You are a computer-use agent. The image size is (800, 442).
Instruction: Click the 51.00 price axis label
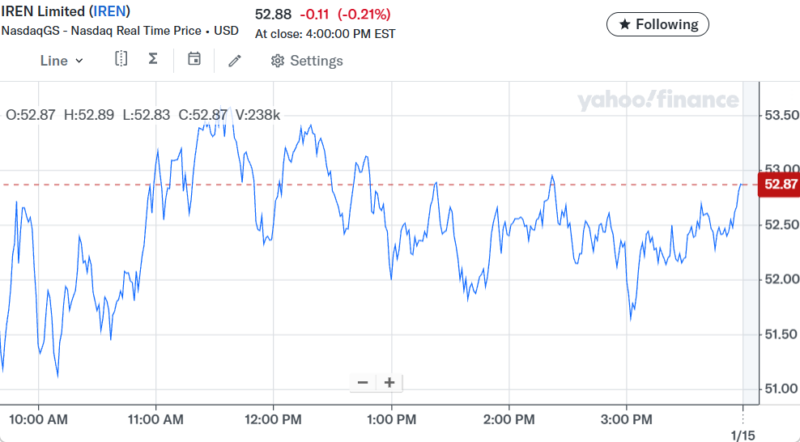point(781,388)
